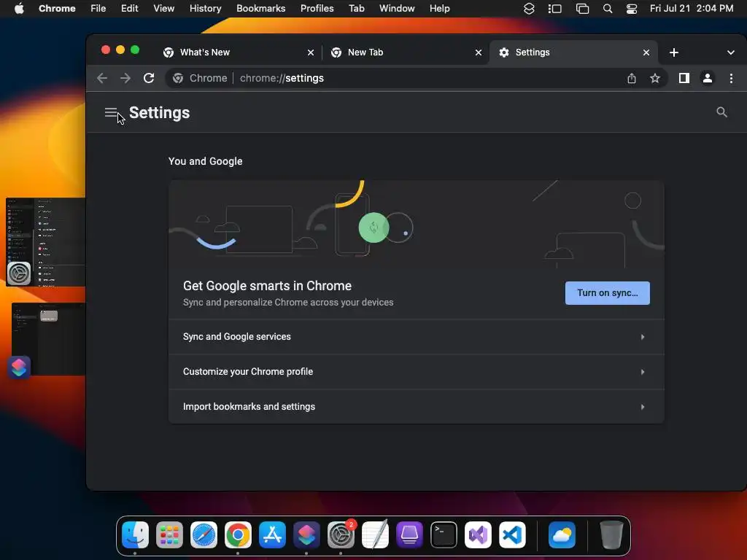The width and height of the screenshot is (747, 560).
Task: Open the Edit menu
Action: 129,9
